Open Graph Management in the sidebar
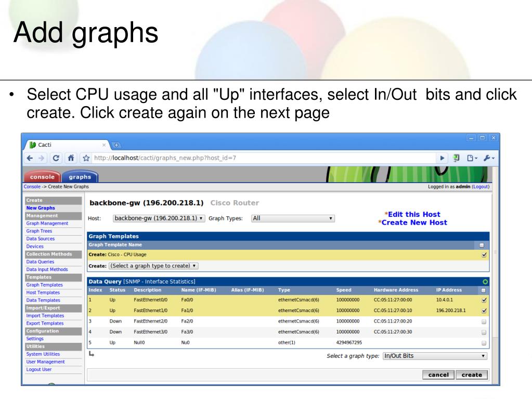 point(47,223)
